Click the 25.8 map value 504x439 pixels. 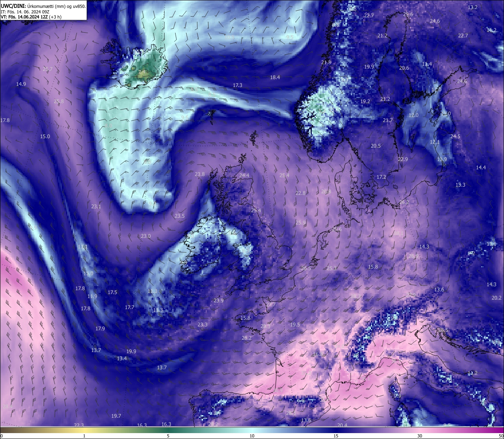click(x=59, y=101)
